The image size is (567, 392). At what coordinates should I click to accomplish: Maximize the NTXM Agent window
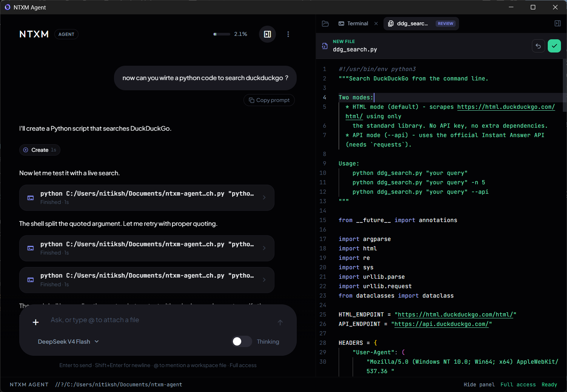click(x=533, y=7)
